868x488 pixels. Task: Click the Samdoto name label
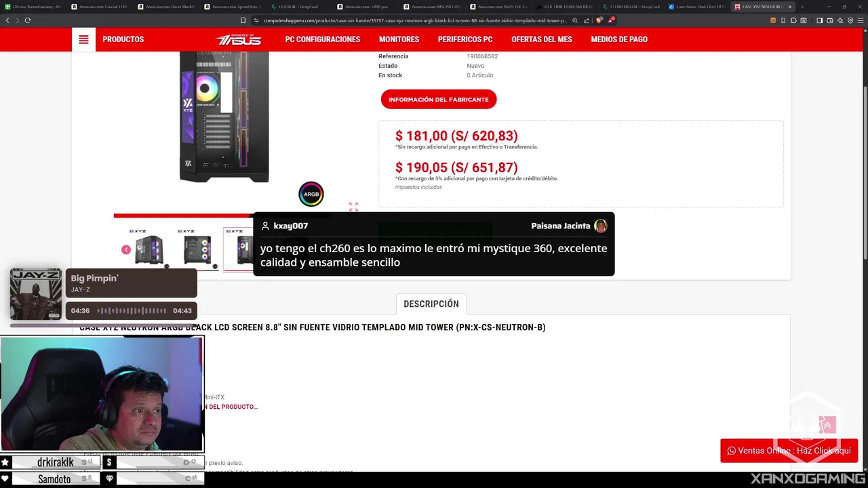click(54, 479)
